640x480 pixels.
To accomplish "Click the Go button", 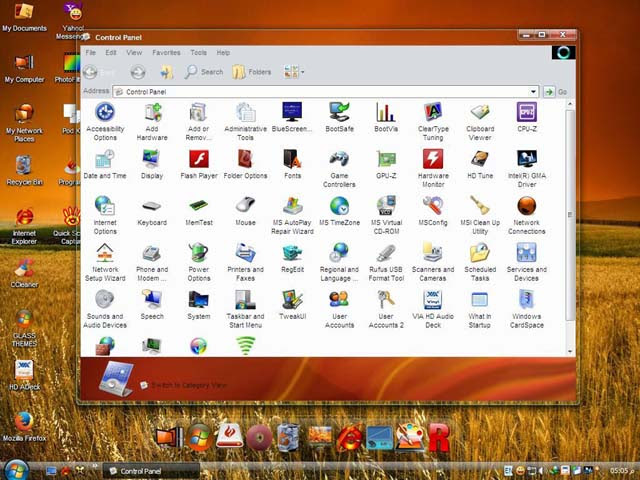I will 556,92.
